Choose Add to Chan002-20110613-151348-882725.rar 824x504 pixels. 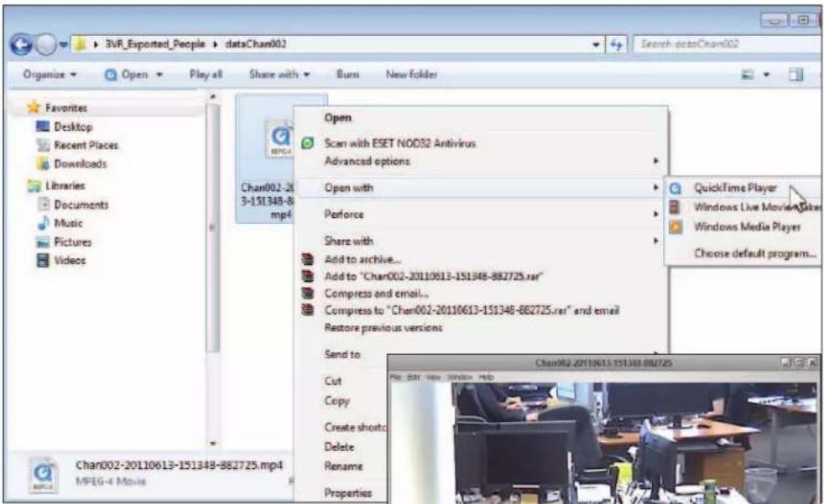click(x=434, y=276)
